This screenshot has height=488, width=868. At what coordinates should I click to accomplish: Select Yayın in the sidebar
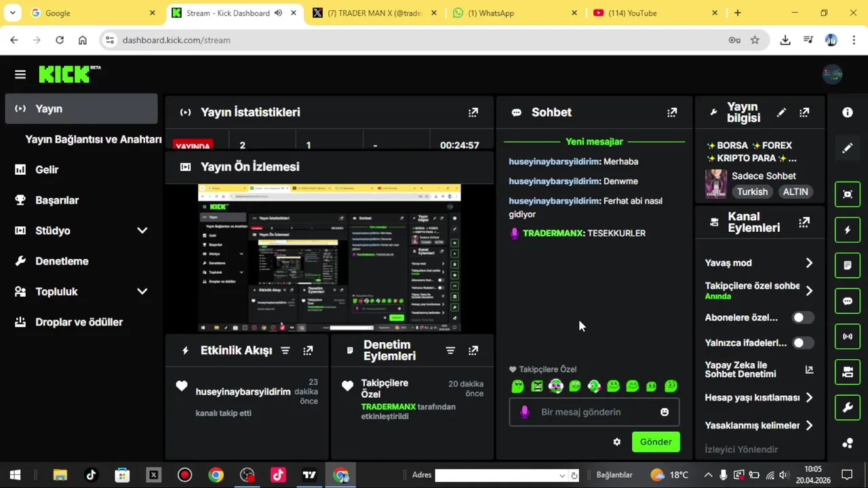point(81,108)
